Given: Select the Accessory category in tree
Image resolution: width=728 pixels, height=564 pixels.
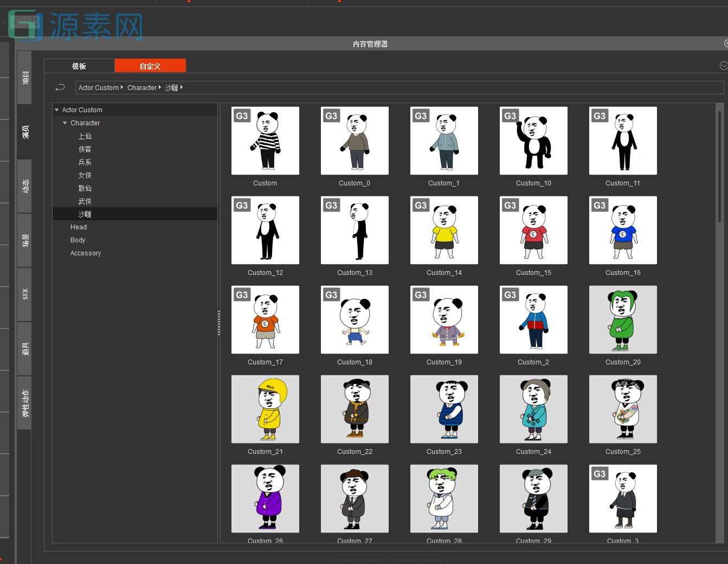Looking at the screenshot, I should coord(86,253).
